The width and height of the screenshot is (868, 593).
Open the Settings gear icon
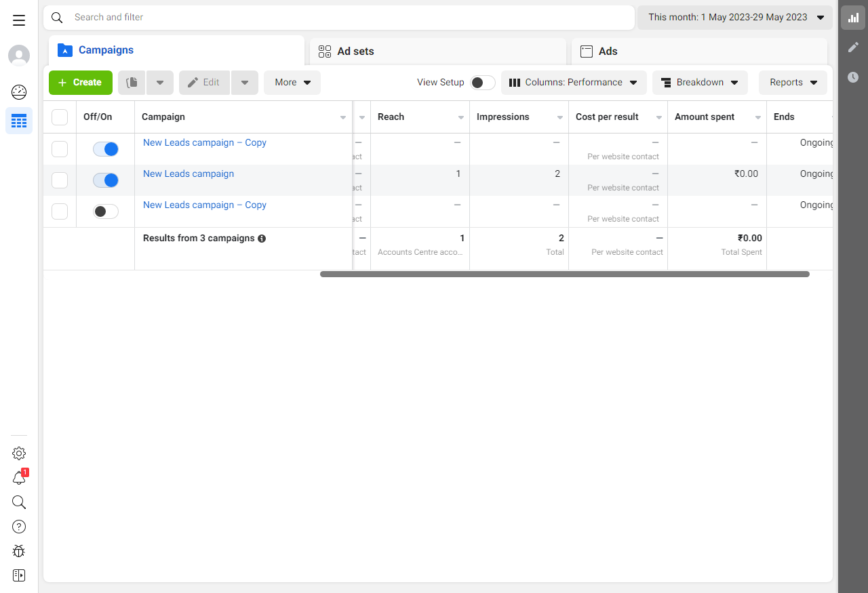(x=19, y=453)
